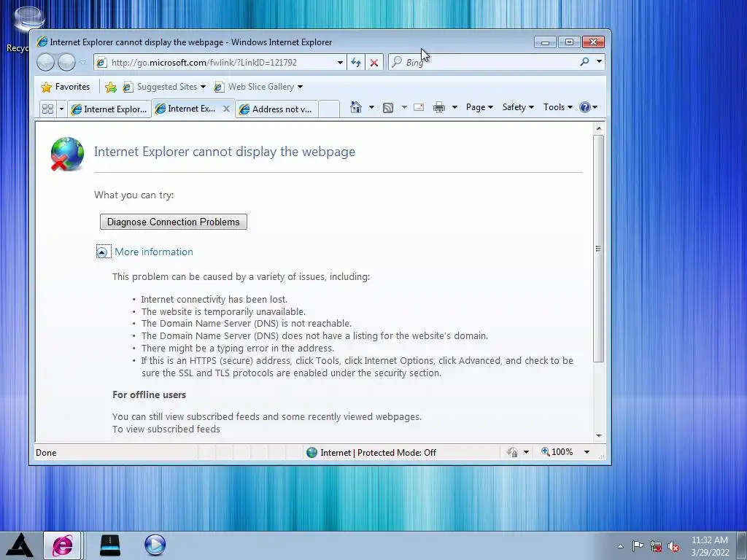Viewport: 747px width, 560px height.
Task: Open the Safety menu
Action: 518,107
